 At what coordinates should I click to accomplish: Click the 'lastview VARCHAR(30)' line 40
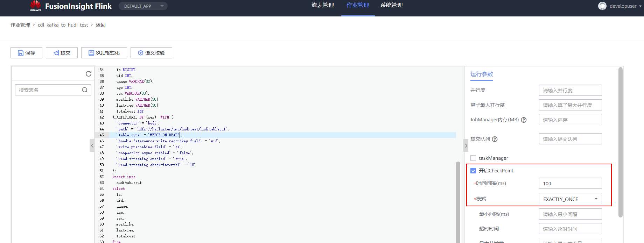(138, 105)
